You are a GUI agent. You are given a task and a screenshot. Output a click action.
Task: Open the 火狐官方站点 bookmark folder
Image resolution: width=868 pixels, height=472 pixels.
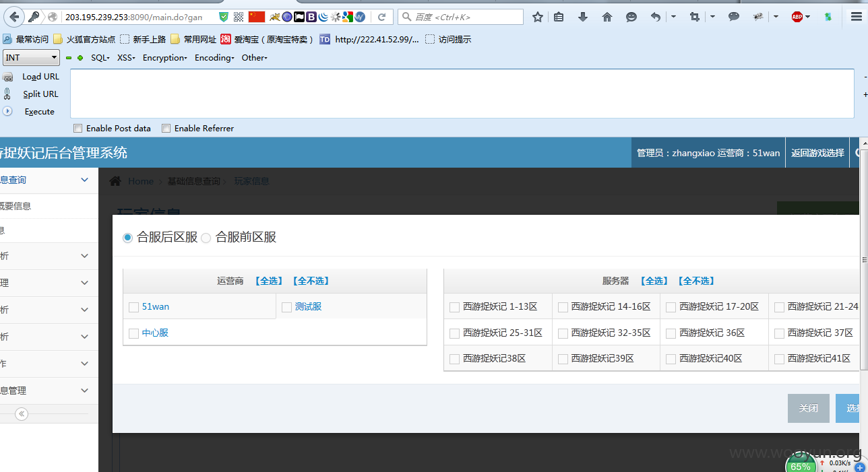click(84, 40)
